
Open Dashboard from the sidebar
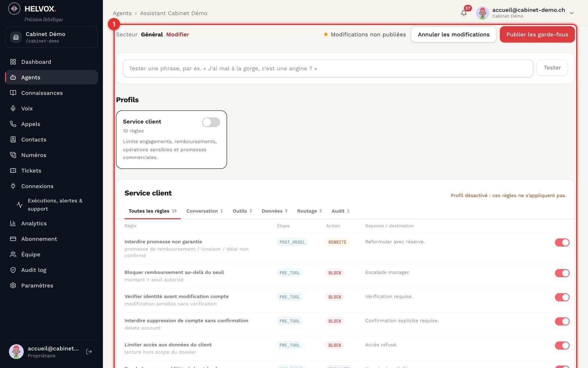(x=51, y=62)
